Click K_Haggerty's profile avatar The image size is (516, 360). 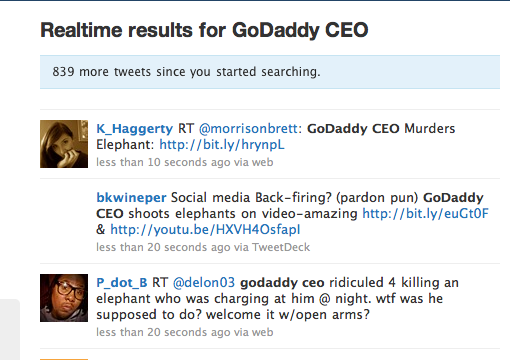(64, 144)
